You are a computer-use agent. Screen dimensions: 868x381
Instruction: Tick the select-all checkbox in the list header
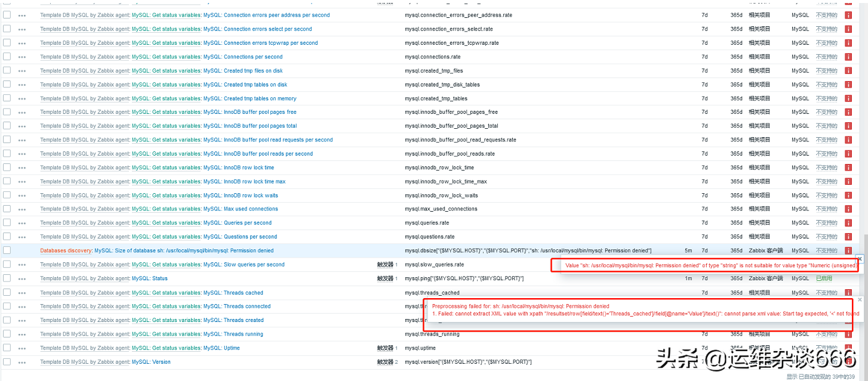[7, 2]
